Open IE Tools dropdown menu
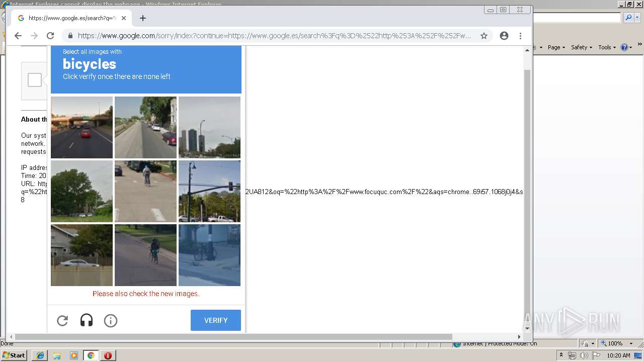Image resolution: width=644 pixels, height=362 pixels. (x=607, y=47)
